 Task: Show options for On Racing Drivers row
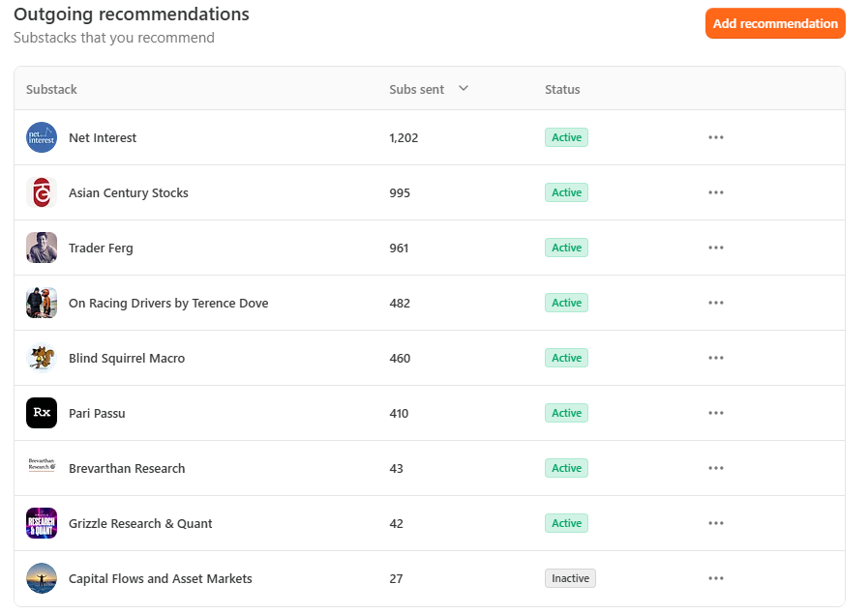tap(716, 303)
